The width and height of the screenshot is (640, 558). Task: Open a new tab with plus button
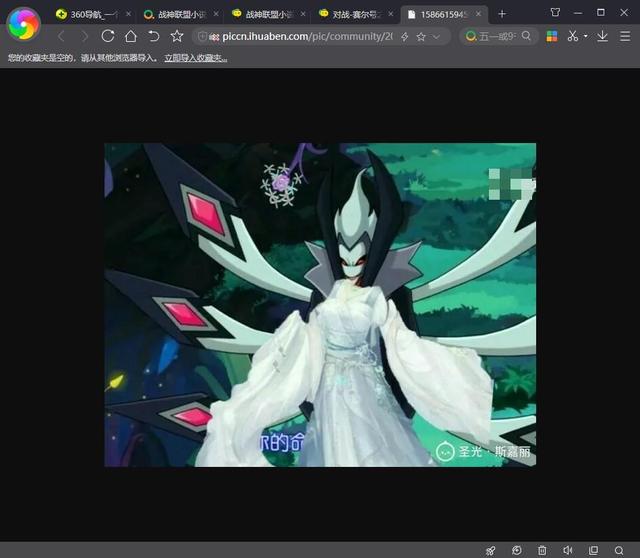pyautogui.click(x=502, y=14)
